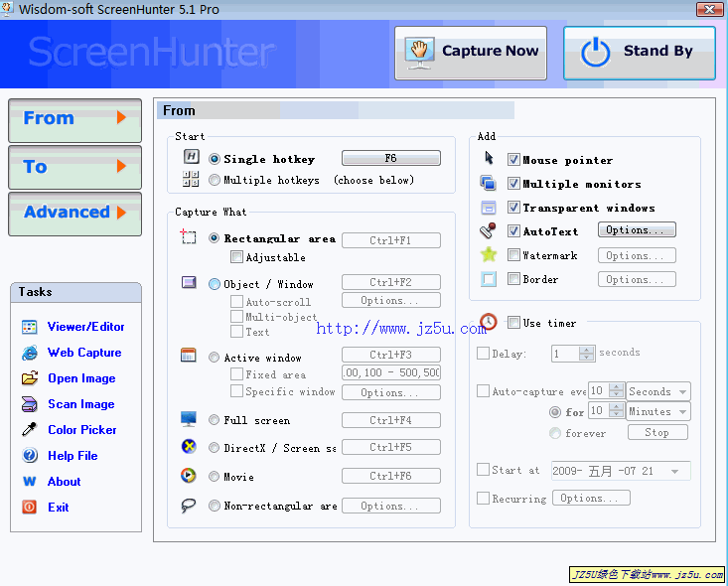Click the Full screen monitor icon

(x=189, y=419)
